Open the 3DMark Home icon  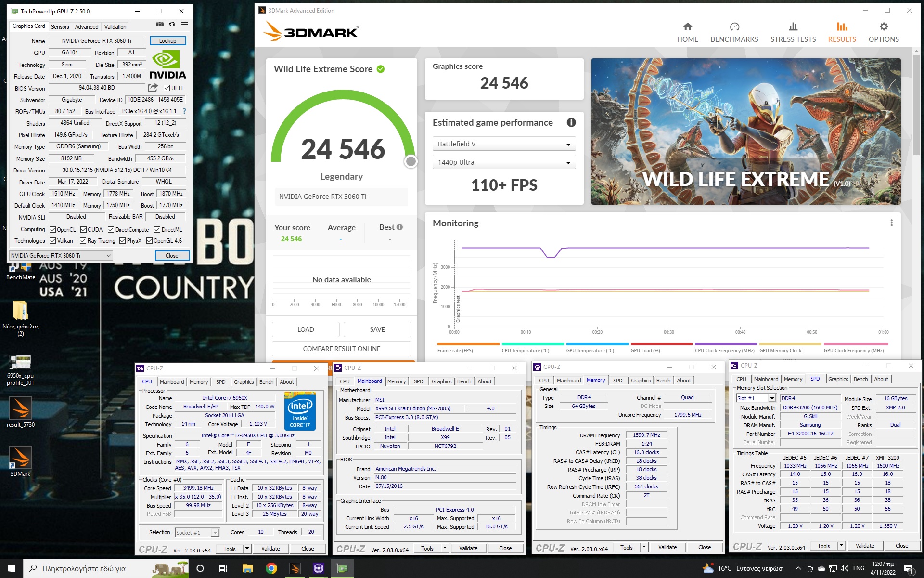[687, 26]
